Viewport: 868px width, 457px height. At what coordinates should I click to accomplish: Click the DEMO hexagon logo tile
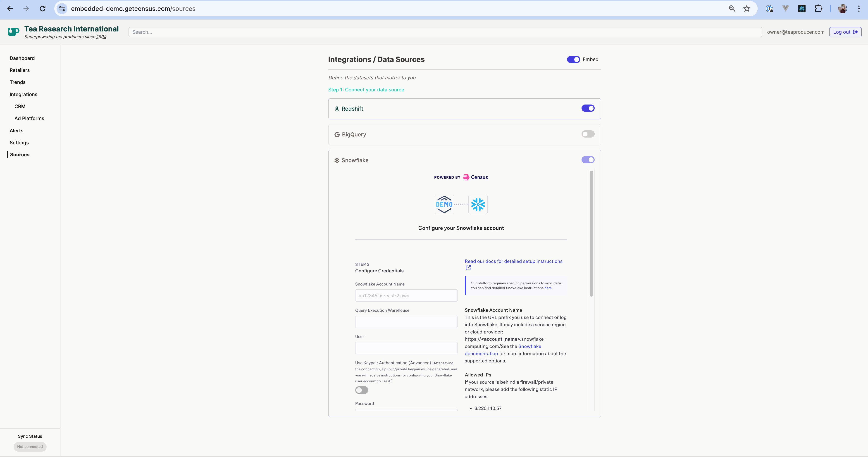[444, 204]
